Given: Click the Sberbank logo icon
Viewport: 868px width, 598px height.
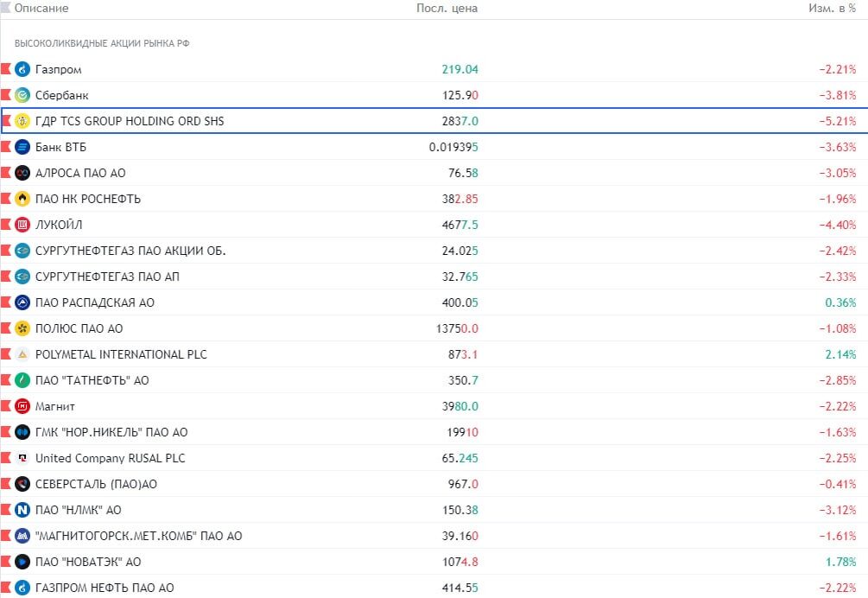Looking at the screenshot, I should coord(22,95).
